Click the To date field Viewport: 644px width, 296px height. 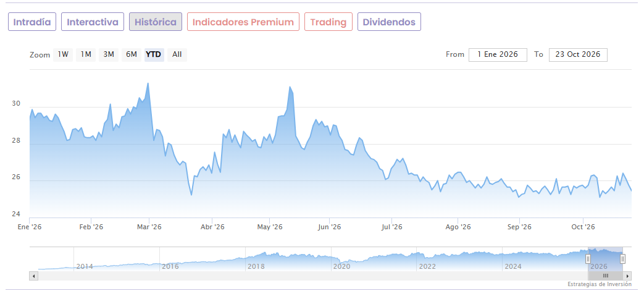[578, 54]
